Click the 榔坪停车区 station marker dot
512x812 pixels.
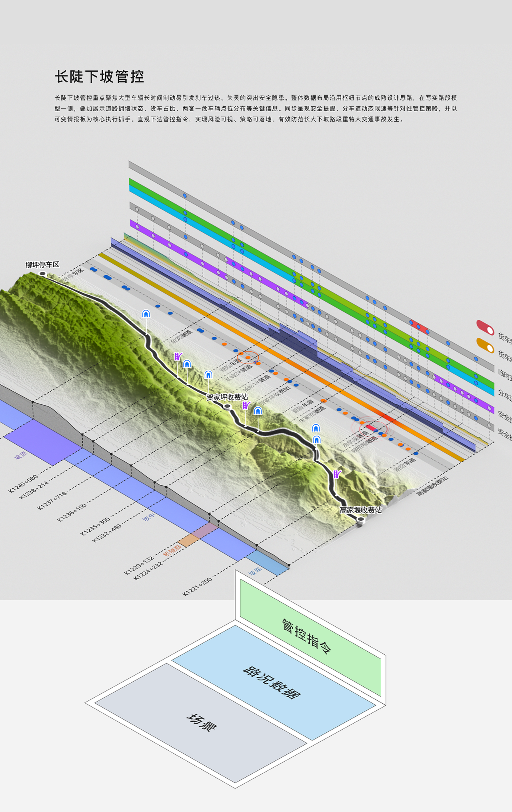pos(42,274)
